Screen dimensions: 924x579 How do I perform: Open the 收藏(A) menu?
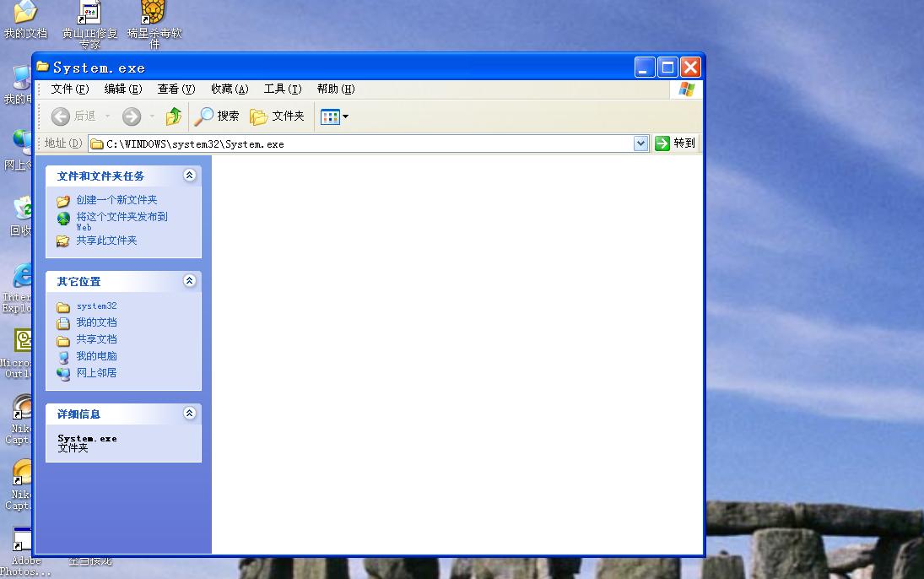230,89
